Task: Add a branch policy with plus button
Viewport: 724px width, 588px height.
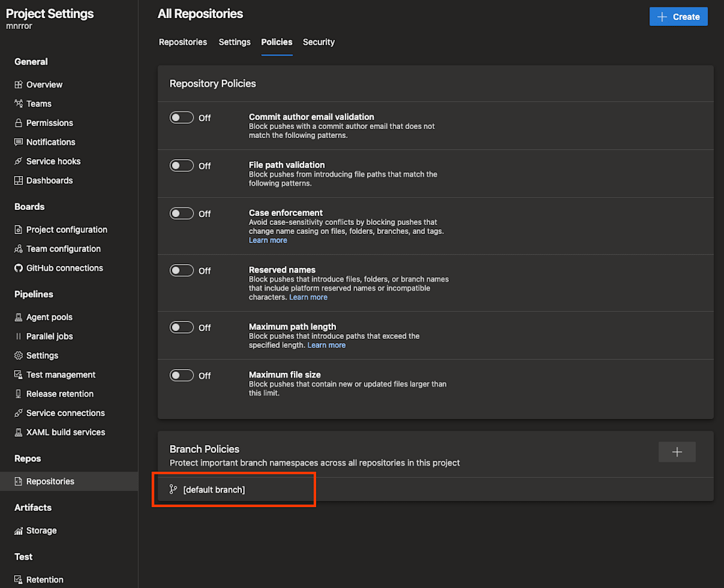Action: point(677,452)
